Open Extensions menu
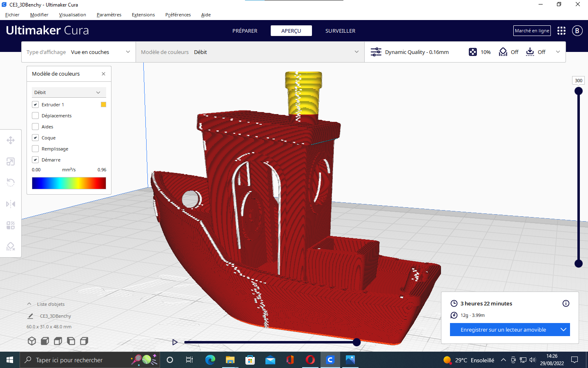The width and height of the screenshot is (588, 368). 143,15
